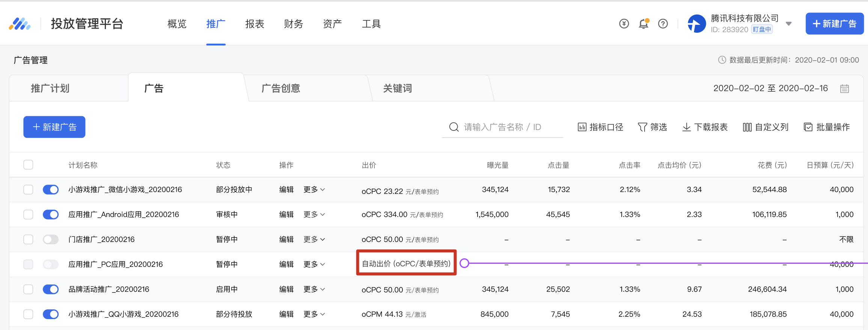Click the search magnifier icon
This screenshot has height=330, width=868.
click(x=454, y=127)
